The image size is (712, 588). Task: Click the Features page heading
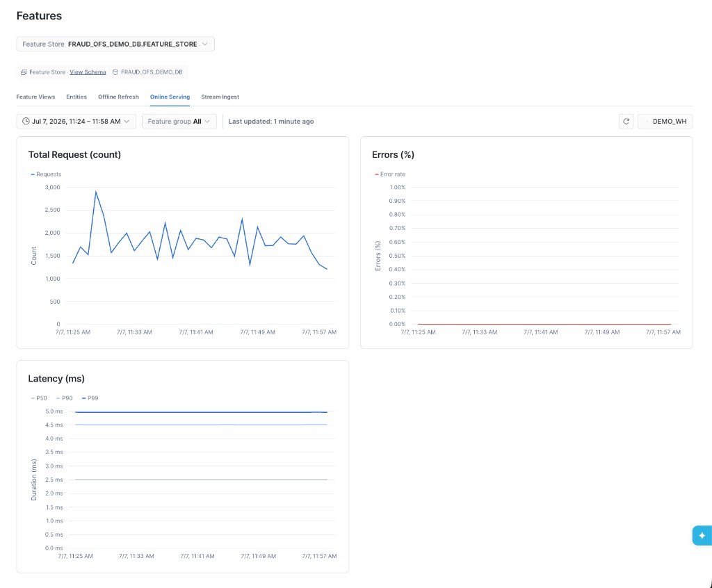coord(39,16)
